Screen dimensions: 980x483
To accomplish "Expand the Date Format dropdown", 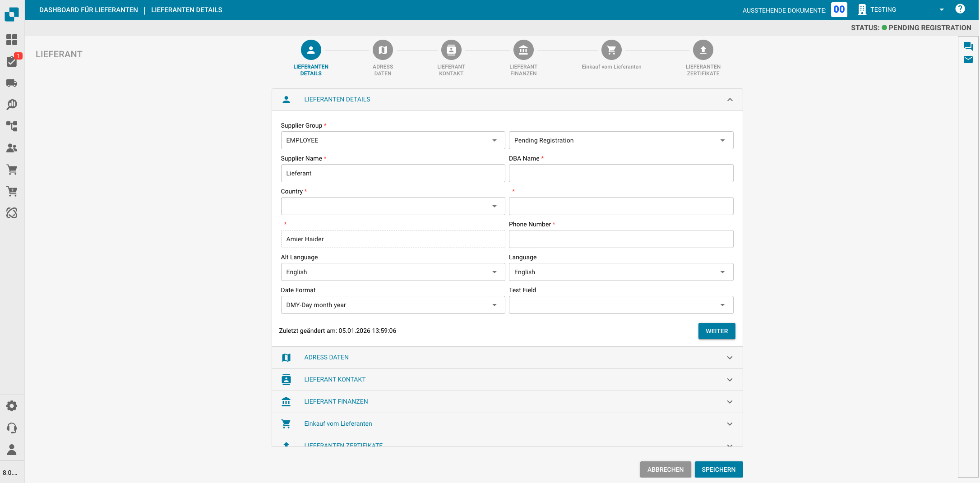I will pos(393,305).
